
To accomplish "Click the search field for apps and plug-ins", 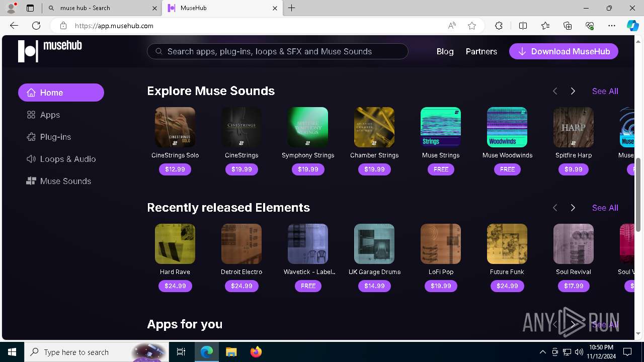I will (277, 51).
